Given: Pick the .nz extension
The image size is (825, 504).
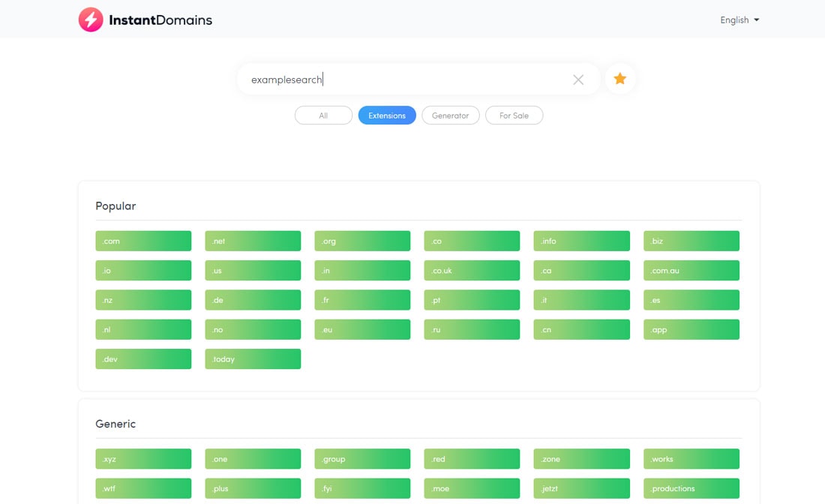Looking at the screenshot, I should tap(144, 300).
